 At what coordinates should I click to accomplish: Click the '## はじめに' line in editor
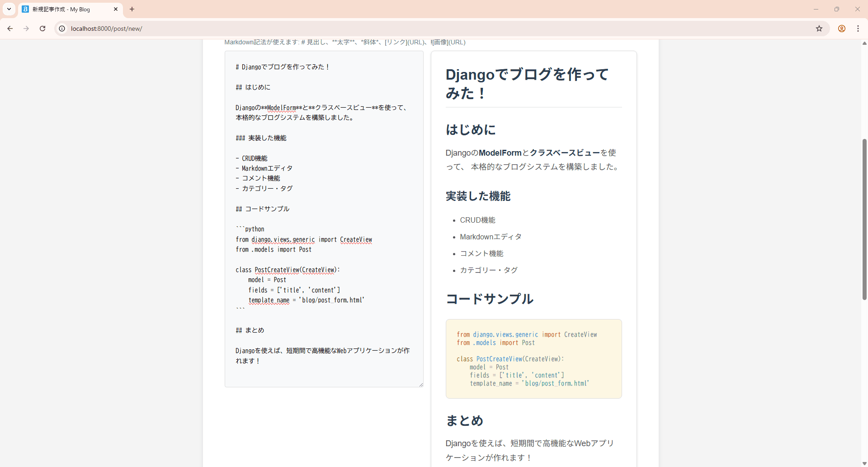(x=253, y=87)
